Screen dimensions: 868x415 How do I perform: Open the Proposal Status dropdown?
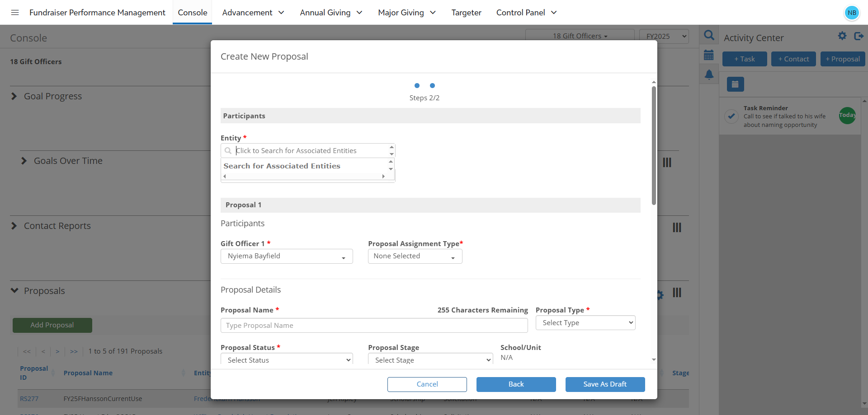pyautogui.click(x=287, y=360)
